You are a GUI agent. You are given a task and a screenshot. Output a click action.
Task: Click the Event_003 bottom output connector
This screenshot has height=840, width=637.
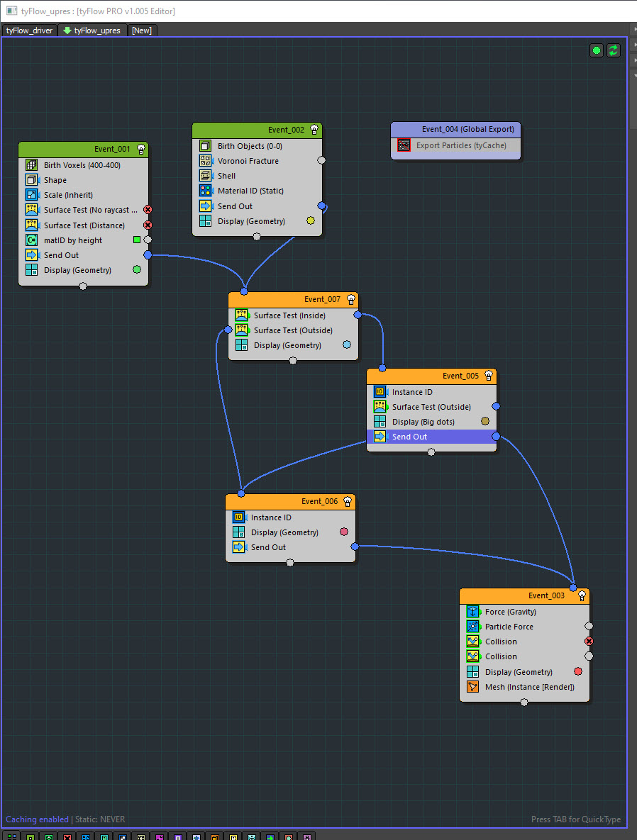[x=524, y=702]
